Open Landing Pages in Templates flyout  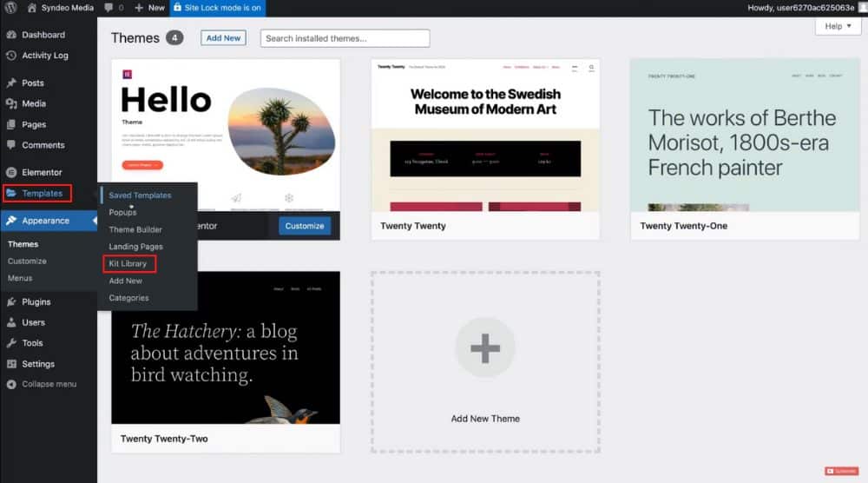135,247
